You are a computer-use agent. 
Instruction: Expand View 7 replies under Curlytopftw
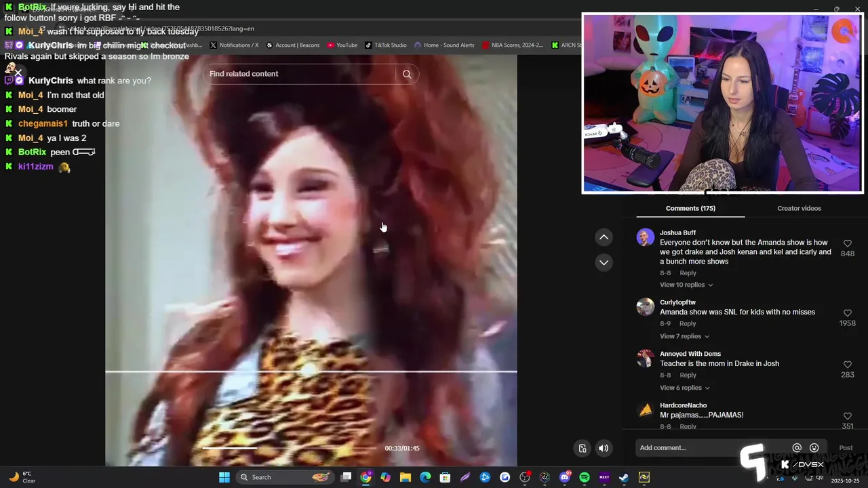[x=684, y=336]
